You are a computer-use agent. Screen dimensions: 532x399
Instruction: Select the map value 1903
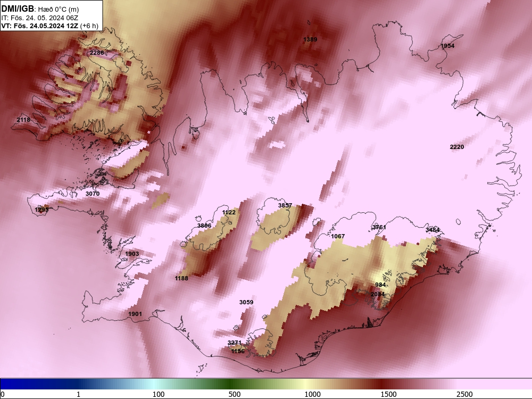[132, 254]
